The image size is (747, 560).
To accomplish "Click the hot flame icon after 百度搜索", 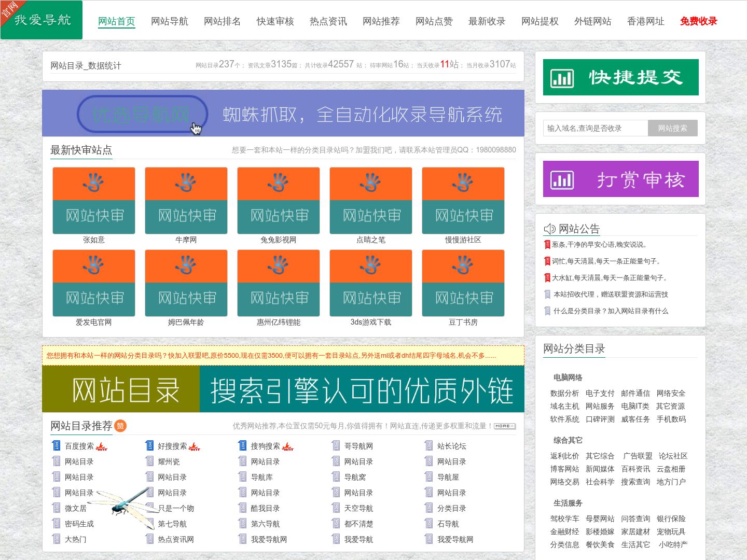I will tap(102, 446).
